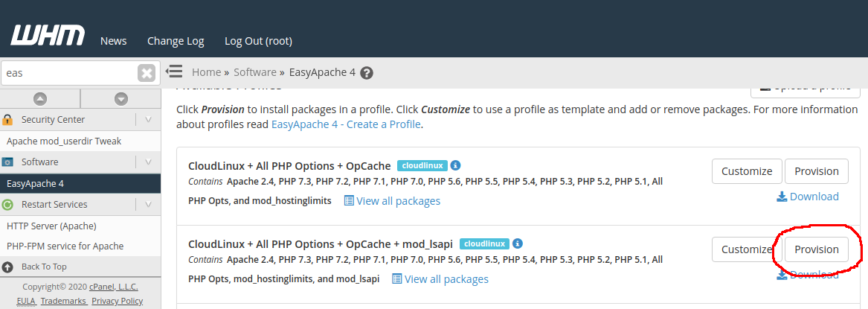Customize the CloudLinux mod_lsapi profile
Viewport: 868px width, 309px height.
(747, 249)
